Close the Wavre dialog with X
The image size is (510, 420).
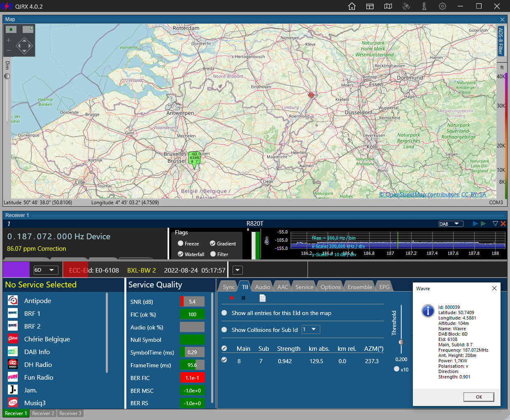pyautogui.click(x=494, y=288)
